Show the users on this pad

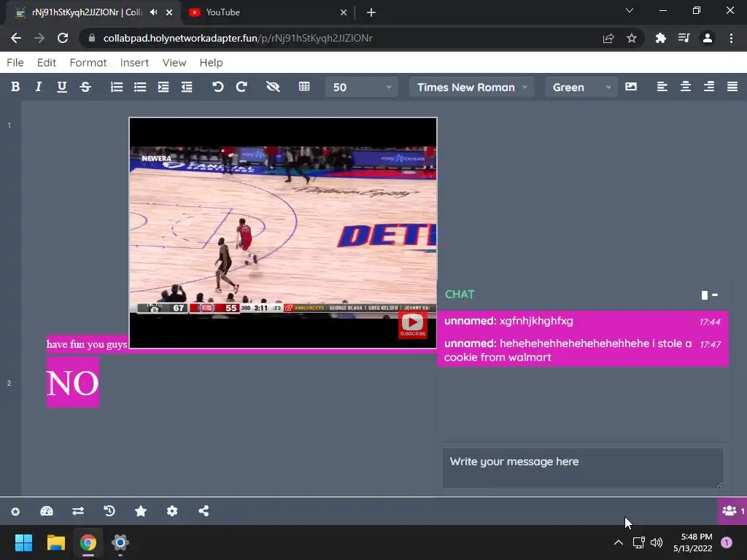(x=732, y=511)
